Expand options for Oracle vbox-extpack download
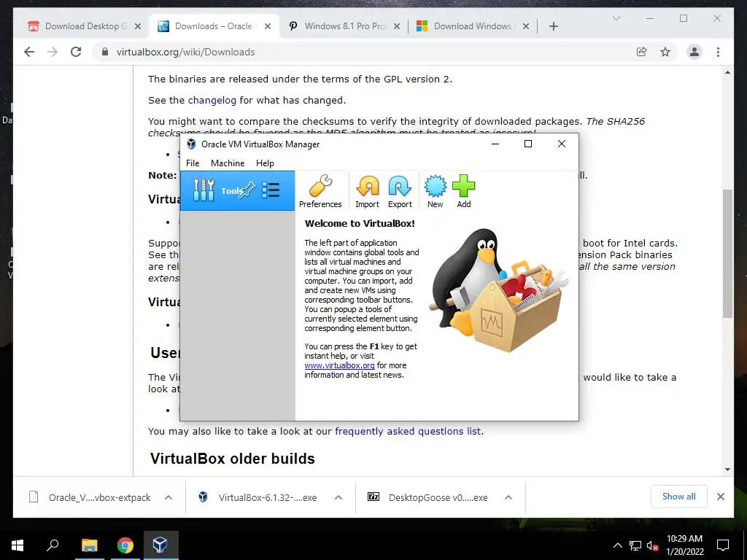 pyautogui.click(x=169, y=497)
